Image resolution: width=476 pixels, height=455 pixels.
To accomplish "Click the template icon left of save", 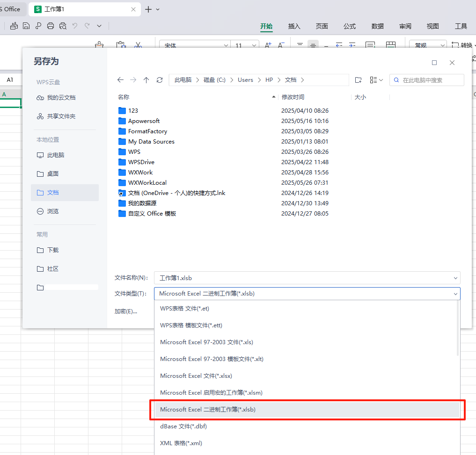I will pos(14,26).
